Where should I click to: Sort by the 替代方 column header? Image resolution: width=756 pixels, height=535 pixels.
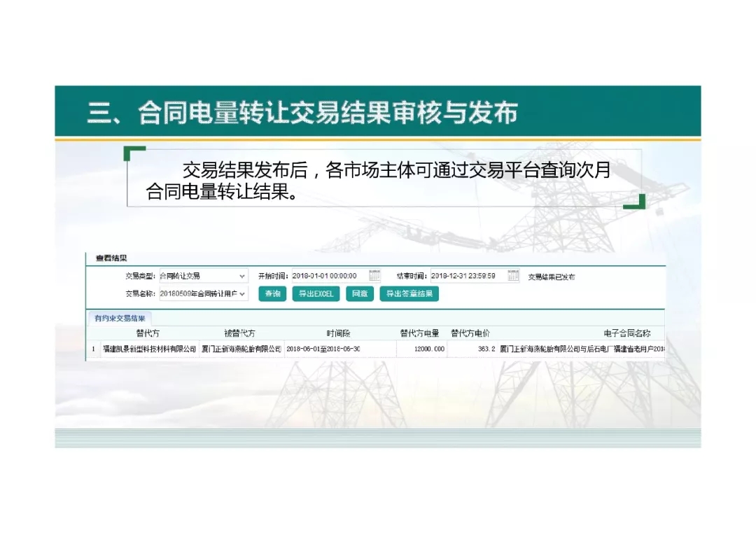click(x=148, y=333)
